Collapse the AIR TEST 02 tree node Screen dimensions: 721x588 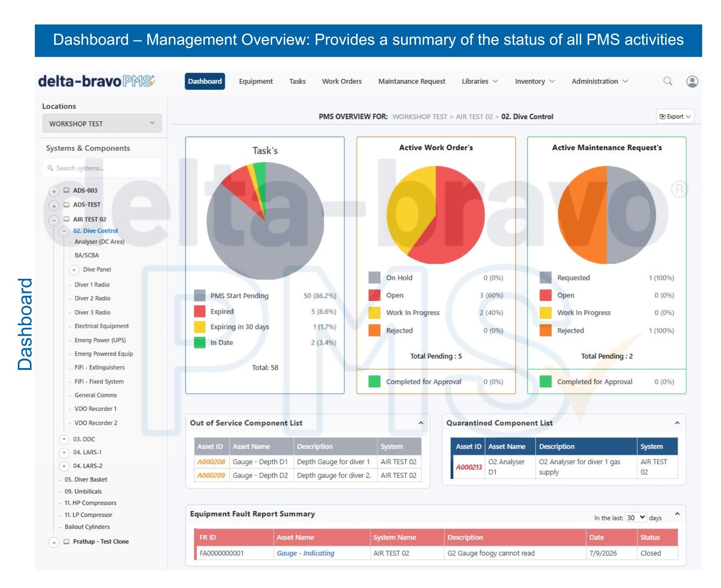click(54, 220)
